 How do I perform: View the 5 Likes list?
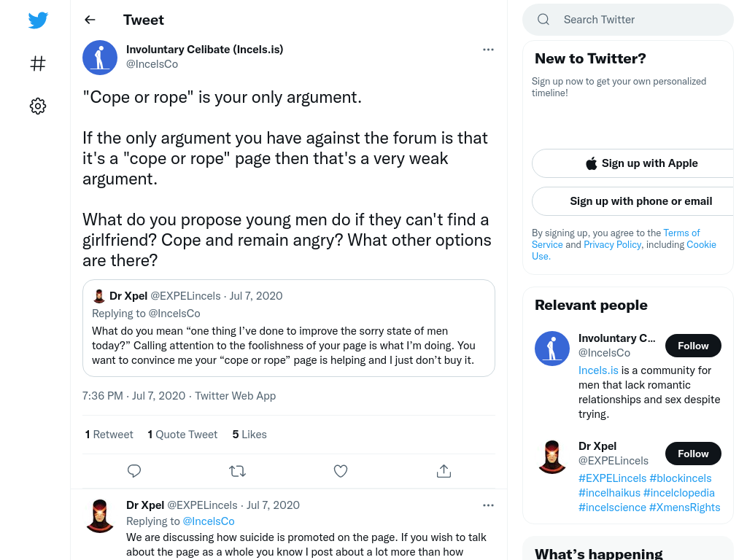coord(249,435)
